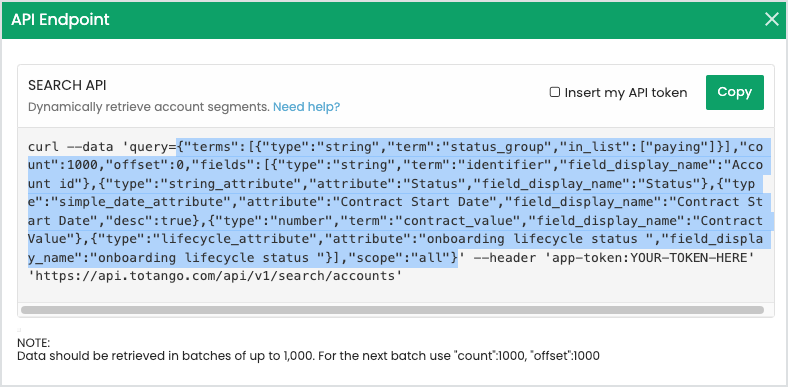
Task: Click the 'Dynamically retrieve account segments' description
Action: click(149, 107)
